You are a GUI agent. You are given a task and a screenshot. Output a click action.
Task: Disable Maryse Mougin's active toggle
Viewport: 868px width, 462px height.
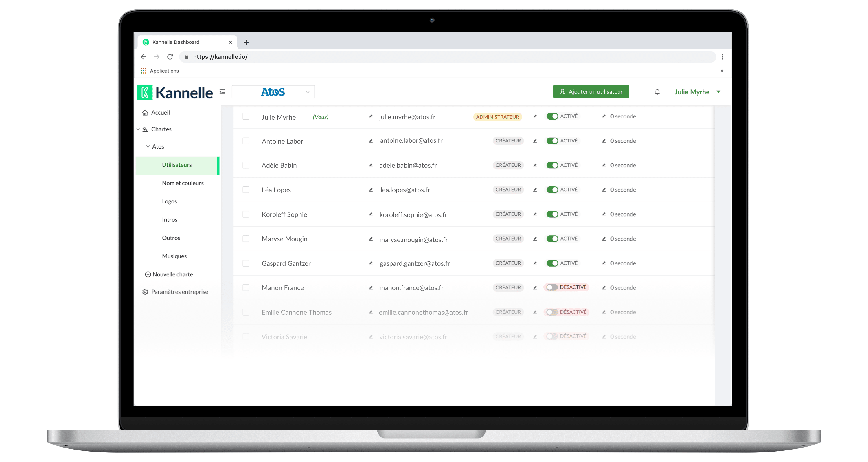pyautogui.click(x=552, y=239)
